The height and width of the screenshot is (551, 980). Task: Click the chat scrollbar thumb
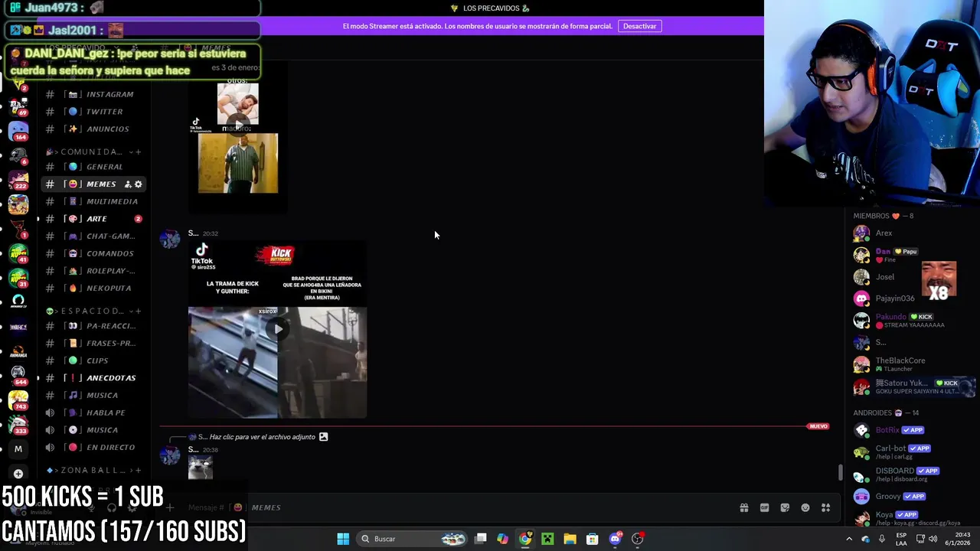pos(840,473)
